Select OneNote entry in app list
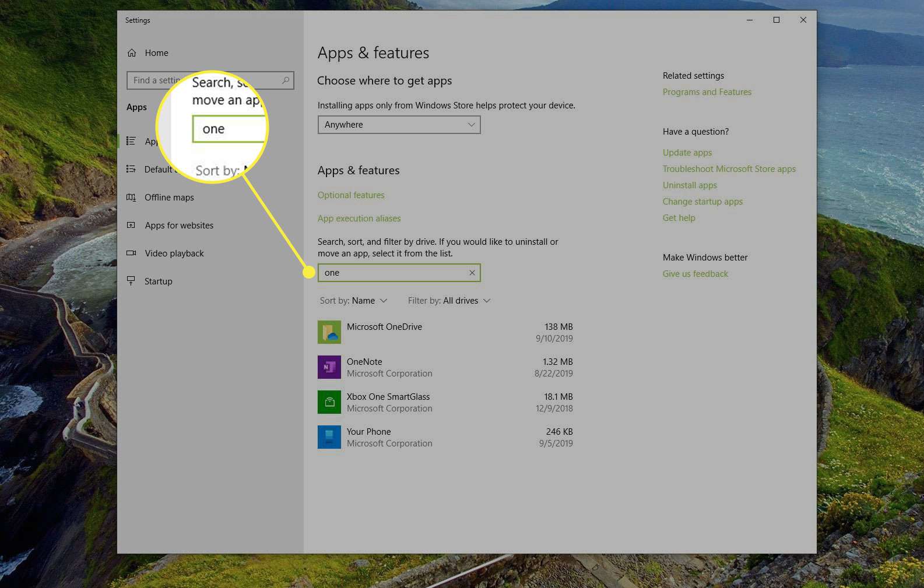The height and width of the screenshot is (588, 924). tap(445, 367)
